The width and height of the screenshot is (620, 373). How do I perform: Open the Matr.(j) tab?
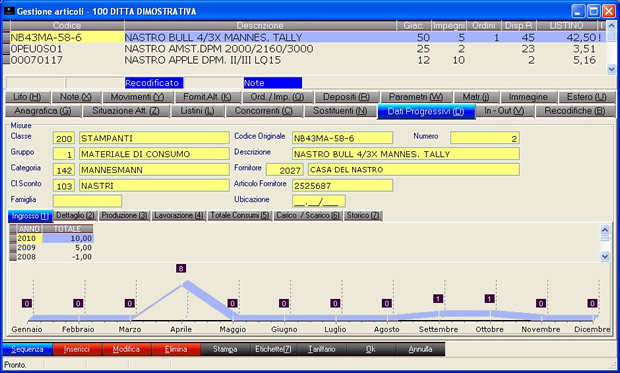(x=476, y=97)
